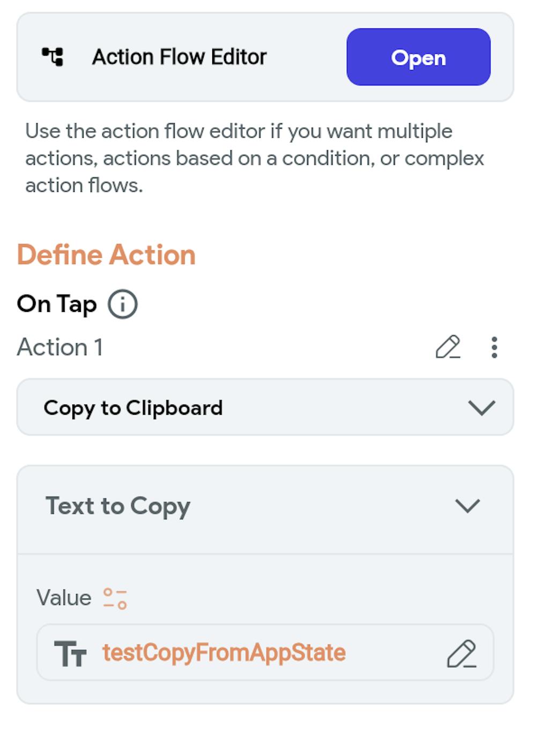
Task: Click the On Tap info icon
Action: [x=123, y=304]
